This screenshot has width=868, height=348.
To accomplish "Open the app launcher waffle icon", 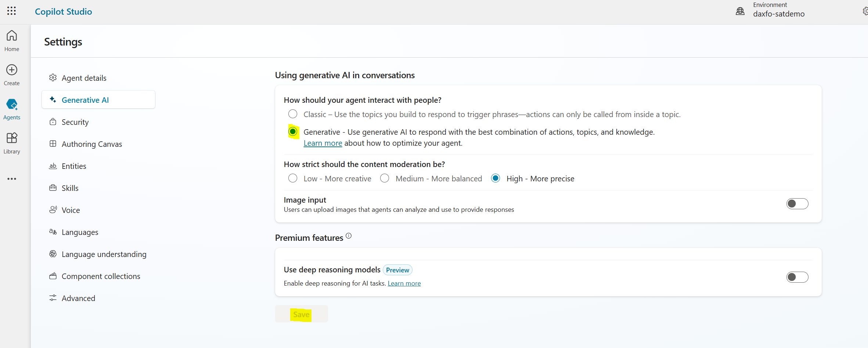I will pos(11,11).
